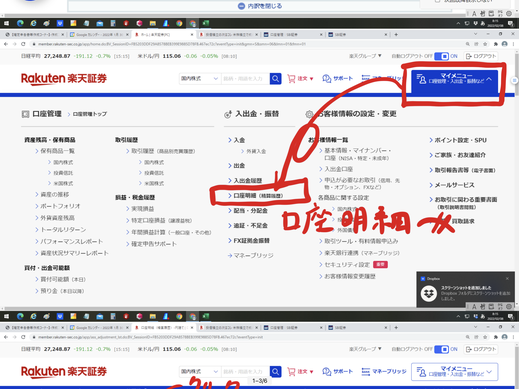Focus stock search input in upper capture
Image resolution: width=519 pixels, height=389 pixels.
pyautogui.click(x=245, y=79)
